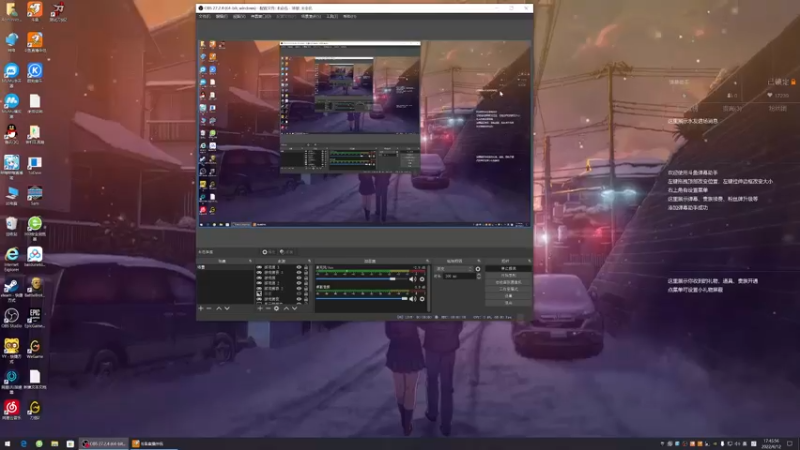Viewport: 800px width, 450px height.
Task: Pop out the Audio Mixer dock header icon
Action: (428, 261)
